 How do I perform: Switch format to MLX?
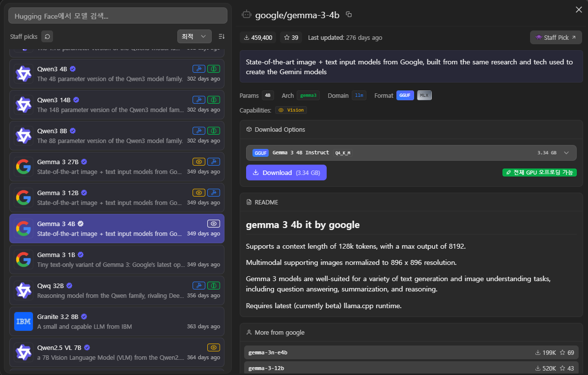(x=424, y=95)
